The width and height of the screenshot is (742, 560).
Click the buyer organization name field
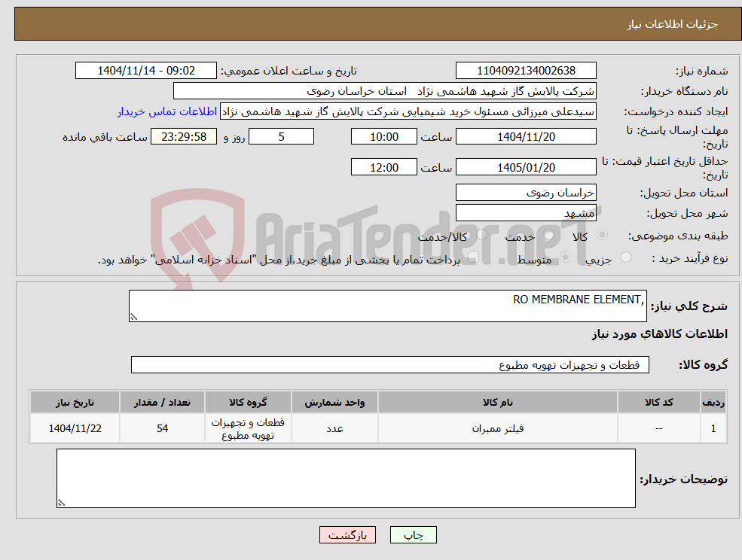point(385,91)
